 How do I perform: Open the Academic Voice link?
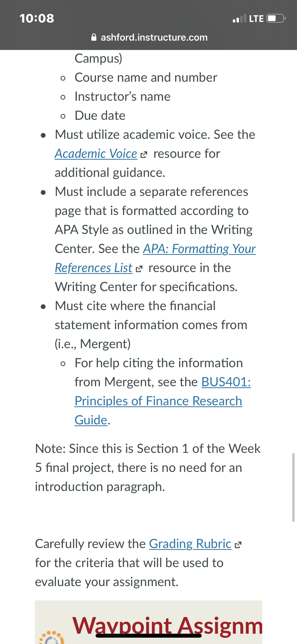tap(96, 154)
